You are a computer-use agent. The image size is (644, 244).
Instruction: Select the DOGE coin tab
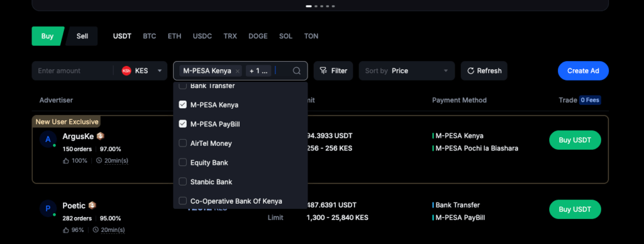258,36
